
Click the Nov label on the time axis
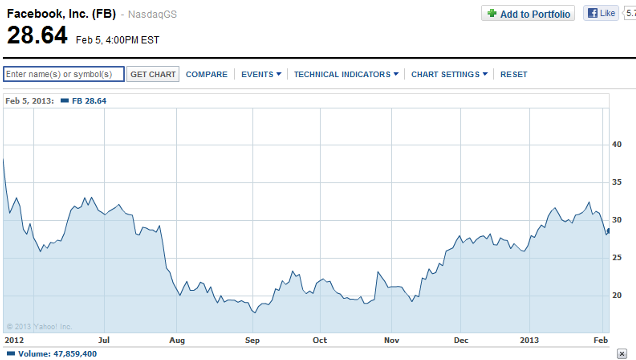pyautogui.click(x=391, y=340)
